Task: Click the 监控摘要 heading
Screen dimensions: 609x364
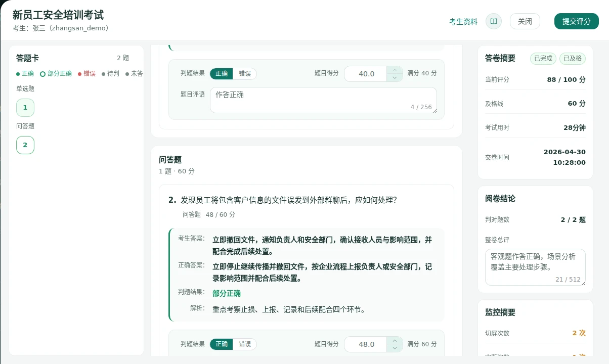Action: tap(500, 312)
